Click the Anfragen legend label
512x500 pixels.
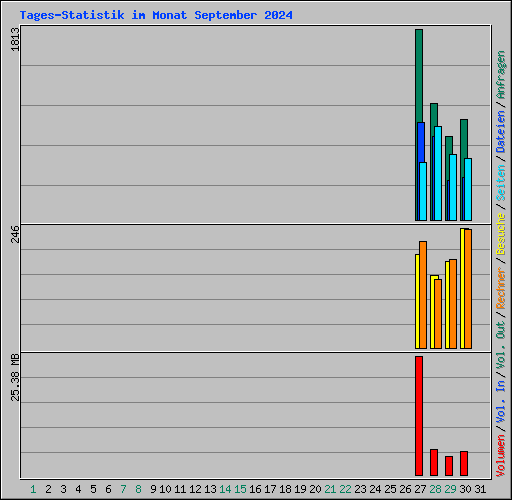point(501,75)
